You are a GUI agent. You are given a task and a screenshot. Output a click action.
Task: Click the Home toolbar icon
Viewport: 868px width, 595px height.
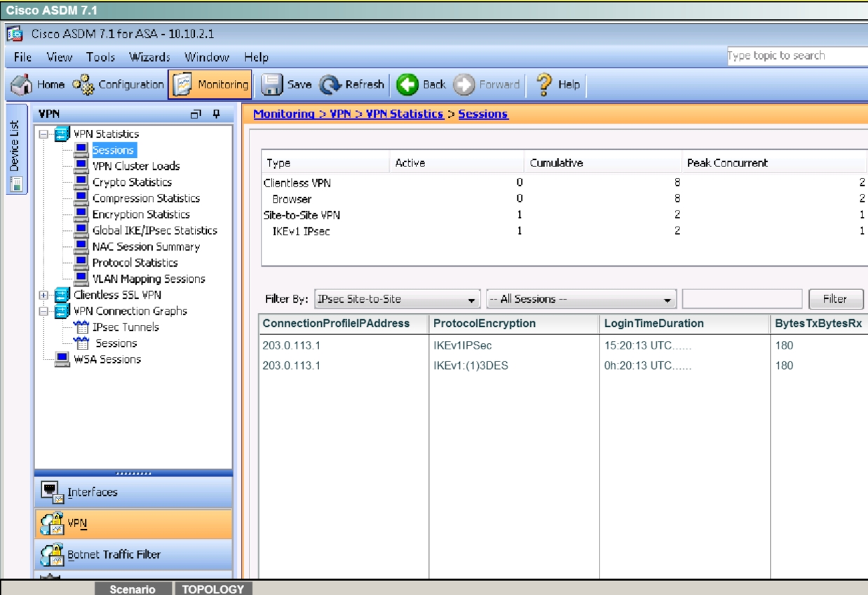(21, 84)
